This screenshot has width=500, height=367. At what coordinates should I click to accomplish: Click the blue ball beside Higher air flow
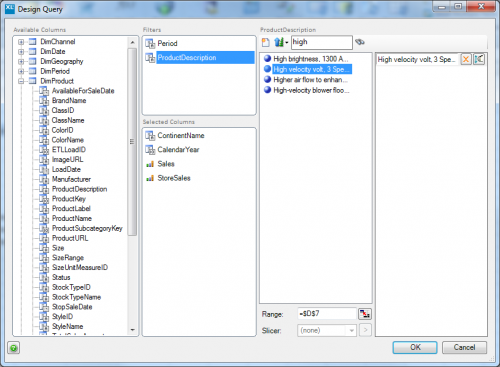point(267,79)
